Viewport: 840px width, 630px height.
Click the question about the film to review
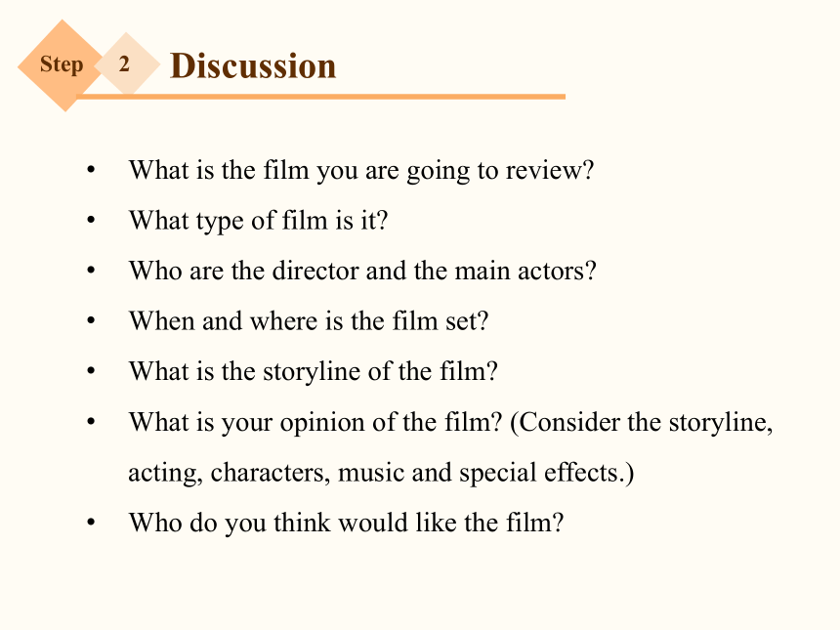tap(361, 171)
